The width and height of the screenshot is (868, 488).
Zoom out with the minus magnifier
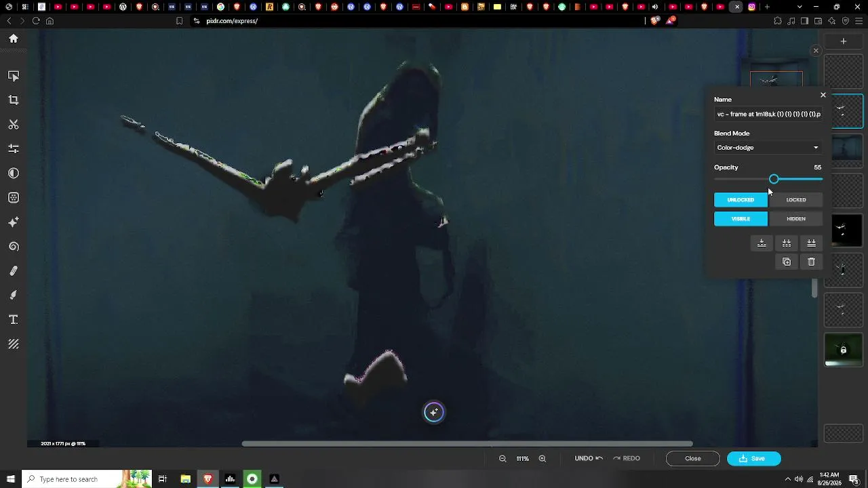(x=502, y=459)
